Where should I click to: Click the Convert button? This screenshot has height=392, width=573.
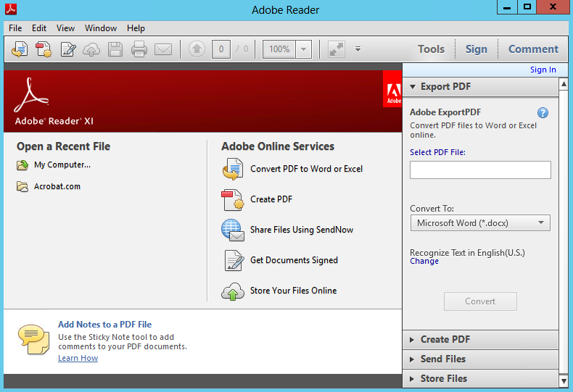pos(480,301)
